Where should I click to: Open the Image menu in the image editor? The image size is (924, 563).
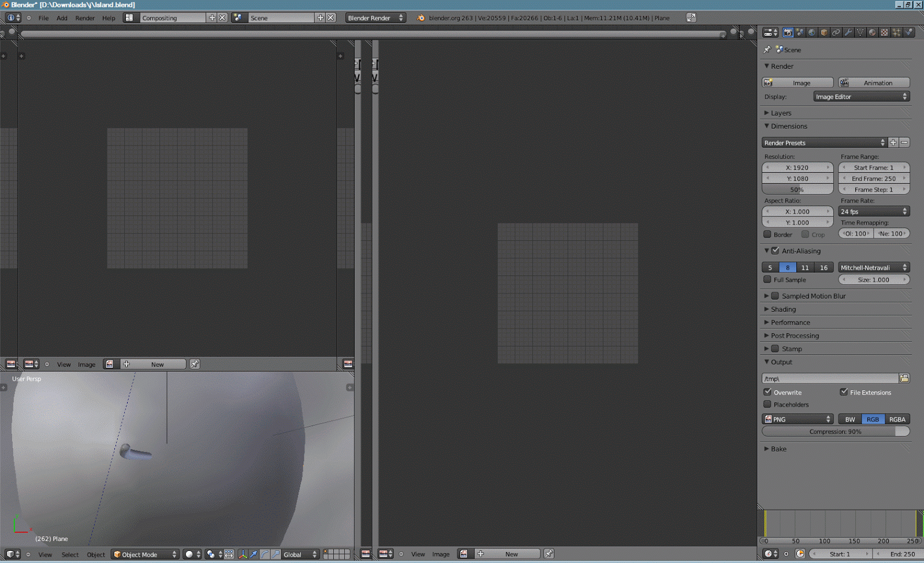click(x=87, y=364)
